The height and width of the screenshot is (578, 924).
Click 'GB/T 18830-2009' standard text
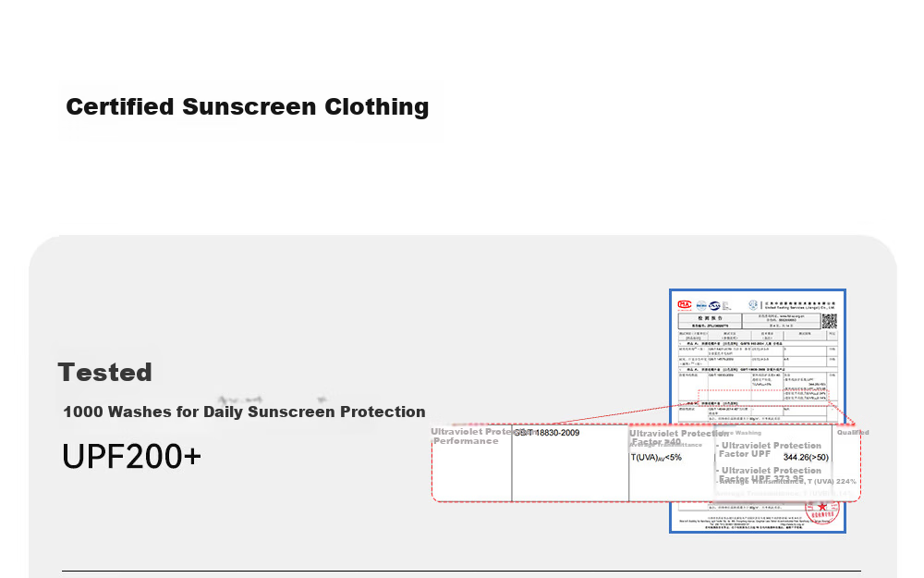[x=546, y=433]
